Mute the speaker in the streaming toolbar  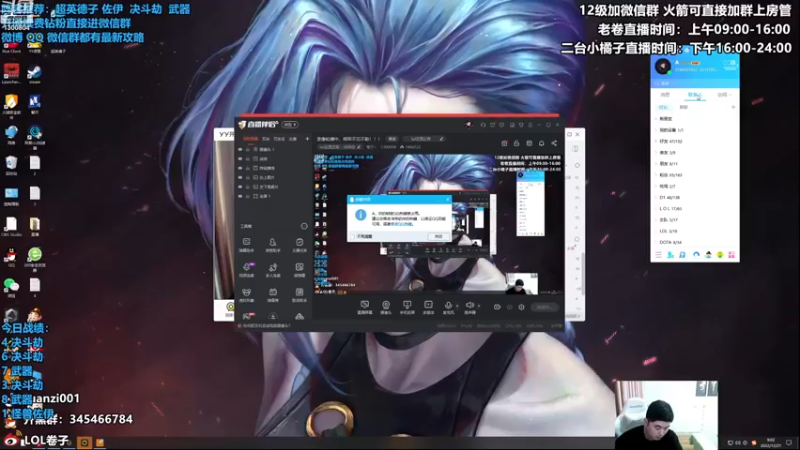[469, 307]
